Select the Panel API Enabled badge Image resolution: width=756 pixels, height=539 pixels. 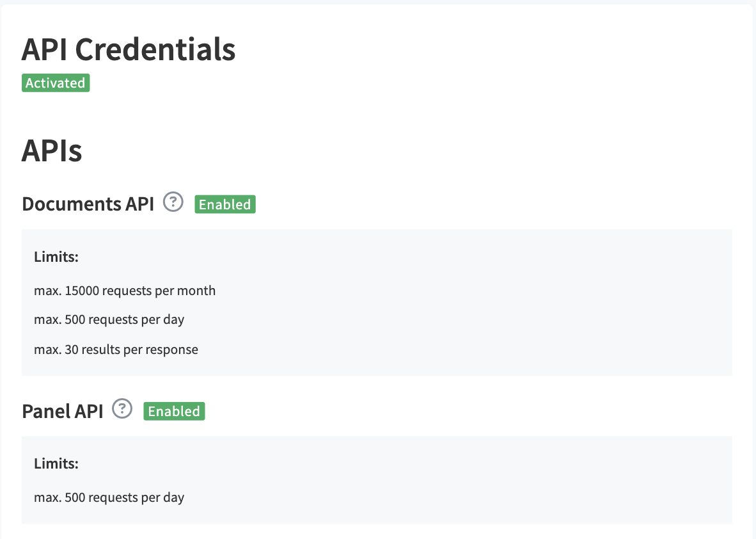[x=174, y=411]
